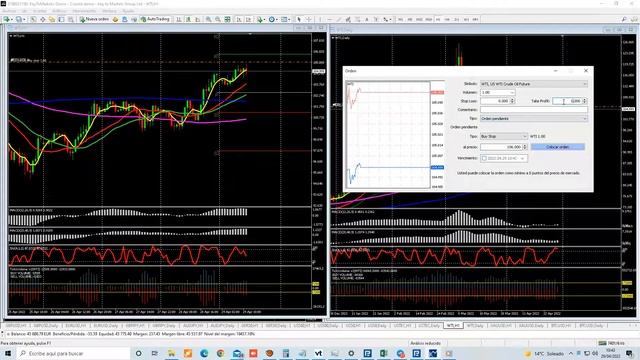Open the Archivo menu

coord(9,11)
